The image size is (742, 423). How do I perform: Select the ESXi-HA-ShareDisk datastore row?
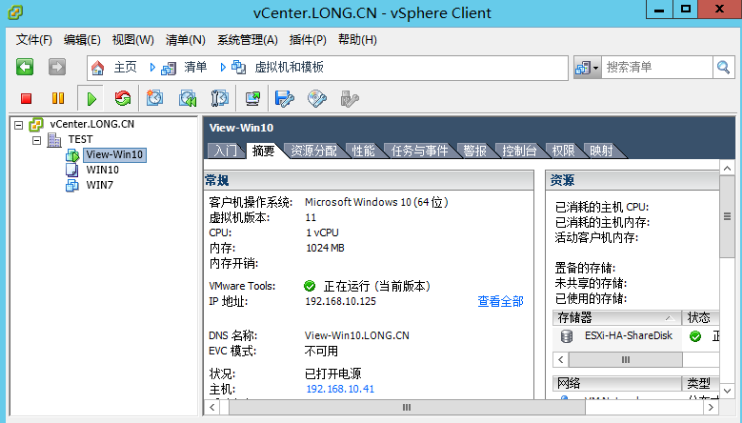pyautogui.click(x=636, y=336)
